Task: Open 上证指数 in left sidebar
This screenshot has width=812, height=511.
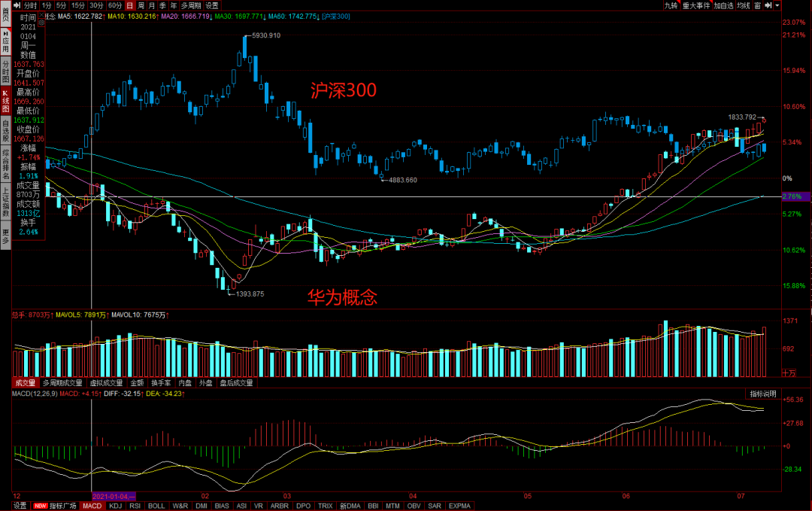Action: tap(6, 202)
